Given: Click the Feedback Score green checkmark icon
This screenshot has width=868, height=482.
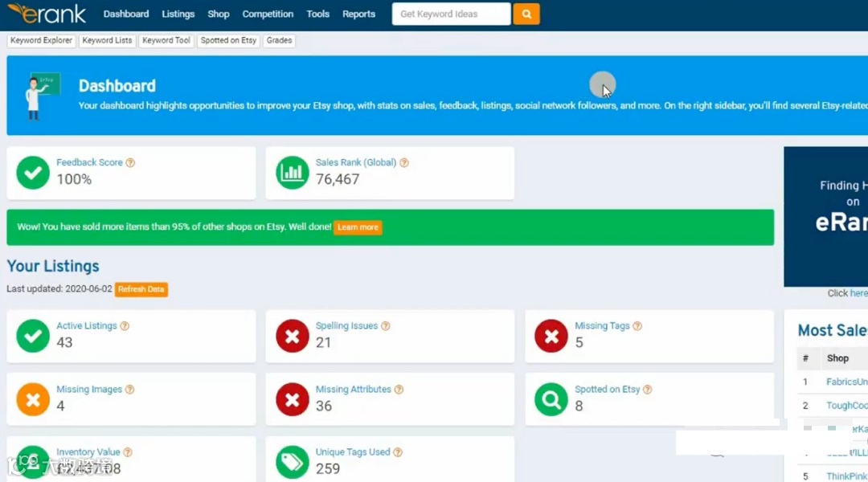Looking at the screenshot, I should pyautogui.click(x=33, y=173).
